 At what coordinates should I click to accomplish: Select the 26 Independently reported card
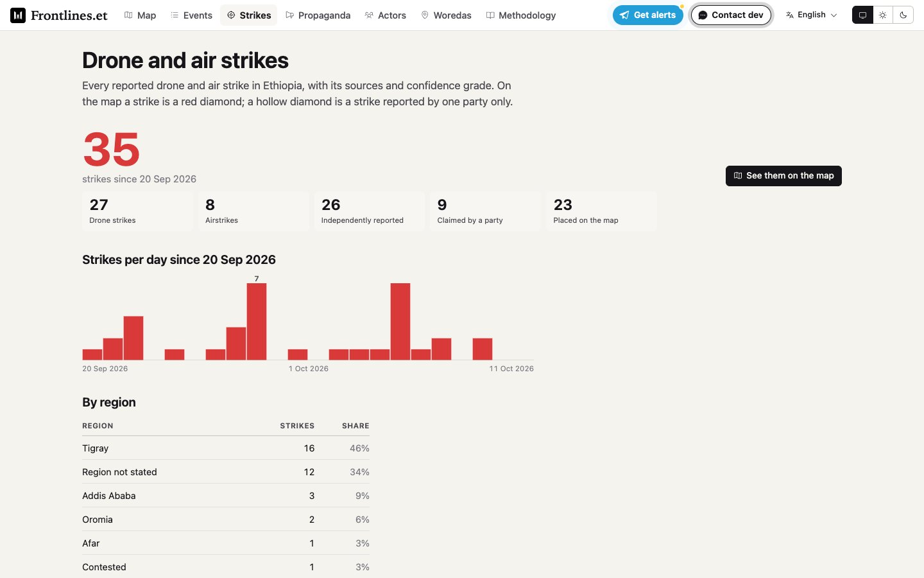(x=370, y=211)
